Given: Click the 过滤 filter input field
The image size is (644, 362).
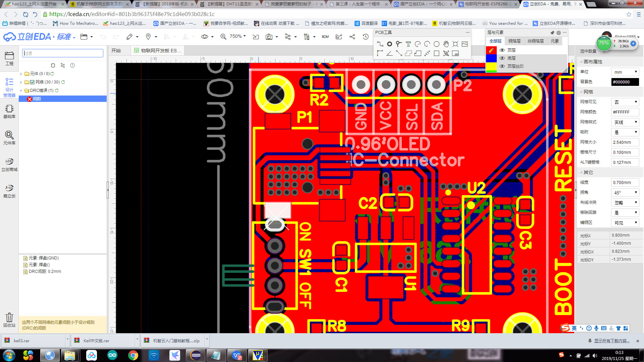Looking at the screenshot, I should click(x=63, y=53).
